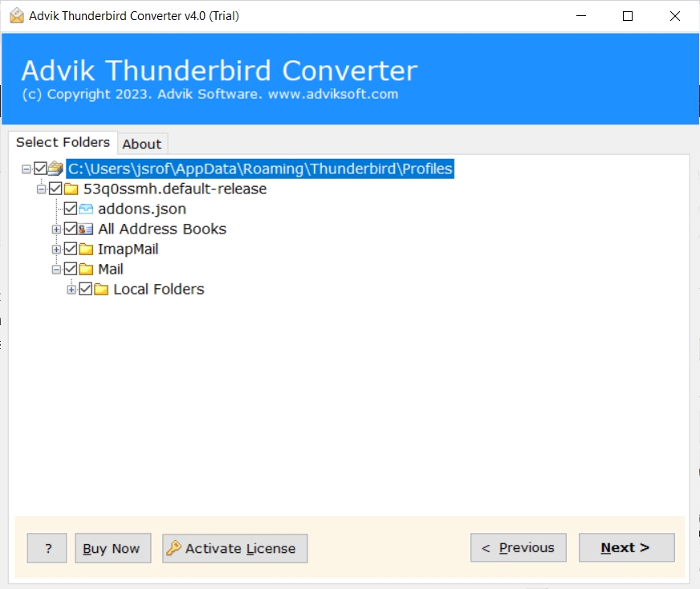700x589 pixels.
Task: Click the Thunderbird Profiles folder icon
Action: 55,169
